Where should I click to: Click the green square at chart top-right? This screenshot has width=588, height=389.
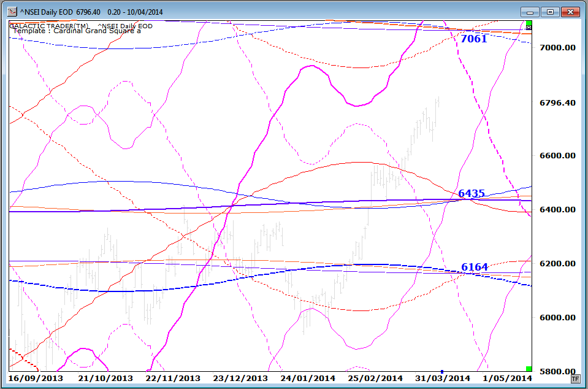click(x=529, y=23)
